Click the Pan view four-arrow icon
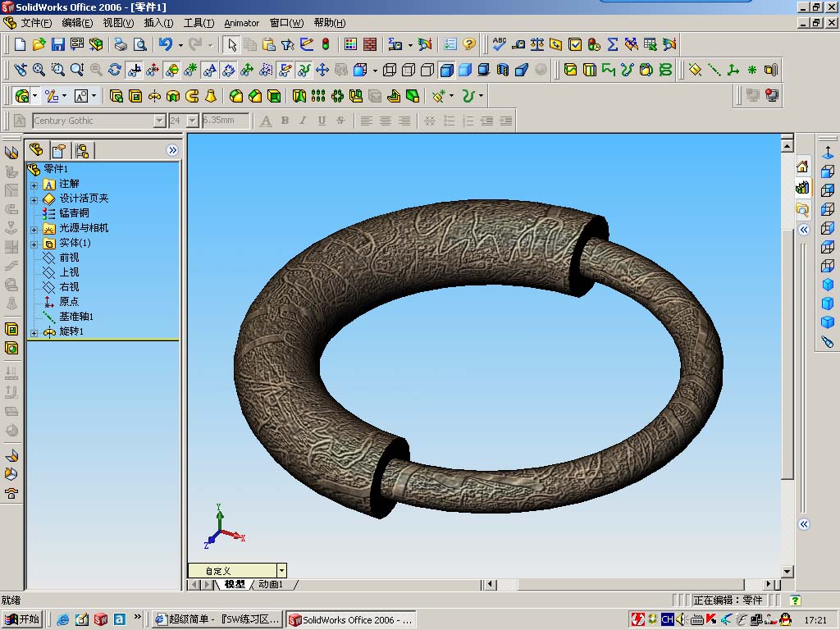 click(x=322, y=70)
